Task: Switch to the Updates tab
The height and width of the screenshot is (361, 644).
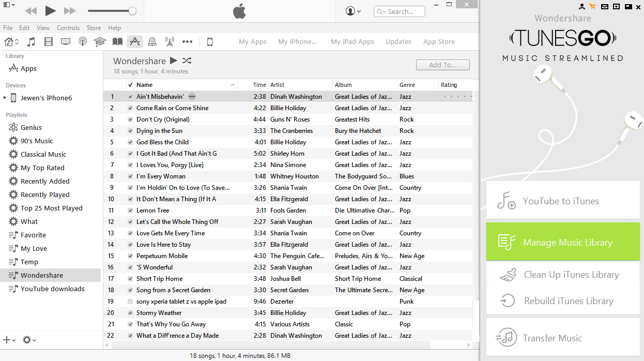Action: pyautogui.click(x=398, y=42)
